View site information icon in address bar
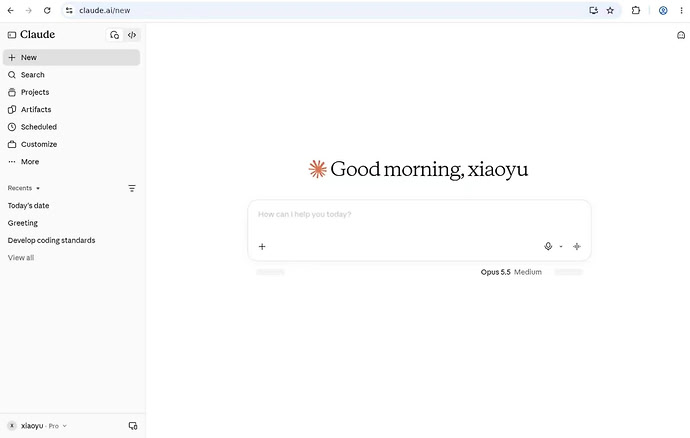 point(69,11)
